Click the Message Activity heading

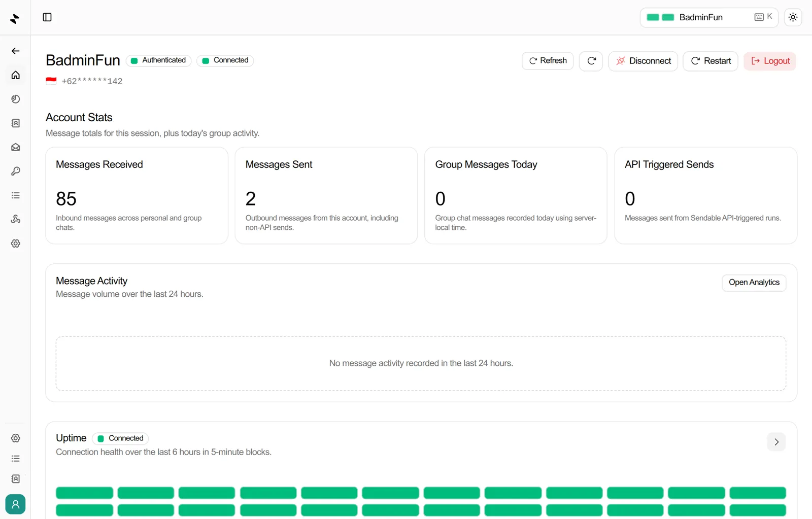click(91, 281)
